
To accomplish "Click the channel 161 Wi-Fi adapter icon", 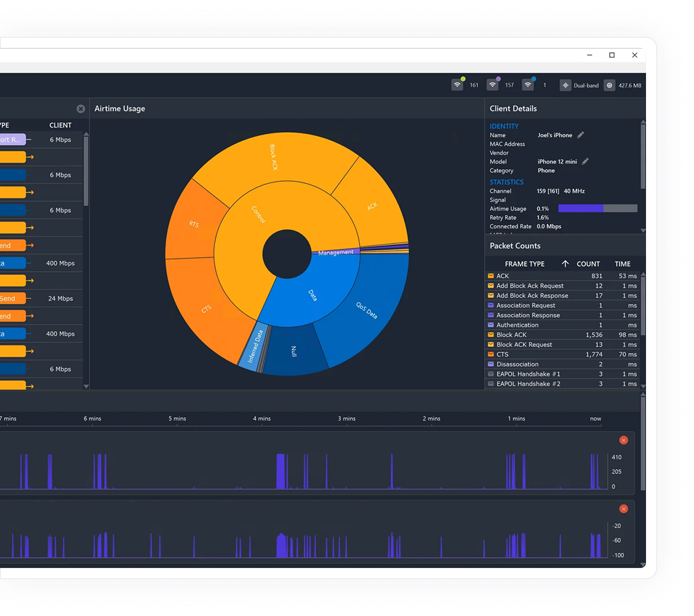I will click(458, 85).
